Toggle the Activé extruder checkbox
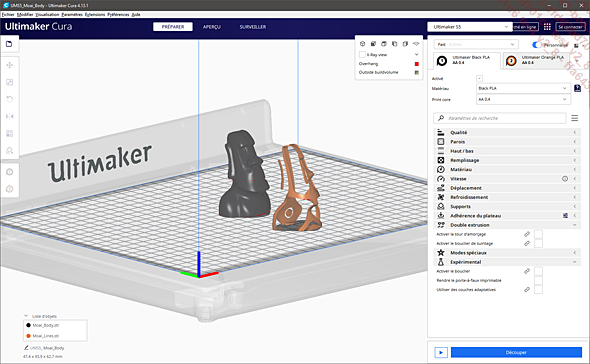Screen dimensions: 590x364 click(x=479, y=78)
